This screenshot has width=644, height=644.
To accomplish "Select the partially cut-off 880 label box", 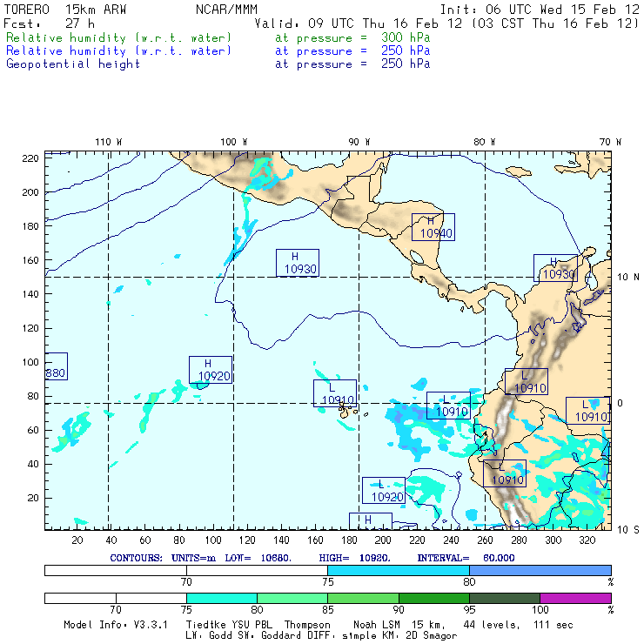I will click(x=56, y=366).
